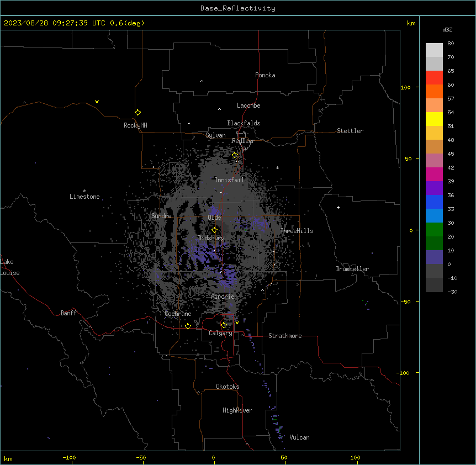Select the RockyMH label
This screenshot has width=476, height=465.
135,125
